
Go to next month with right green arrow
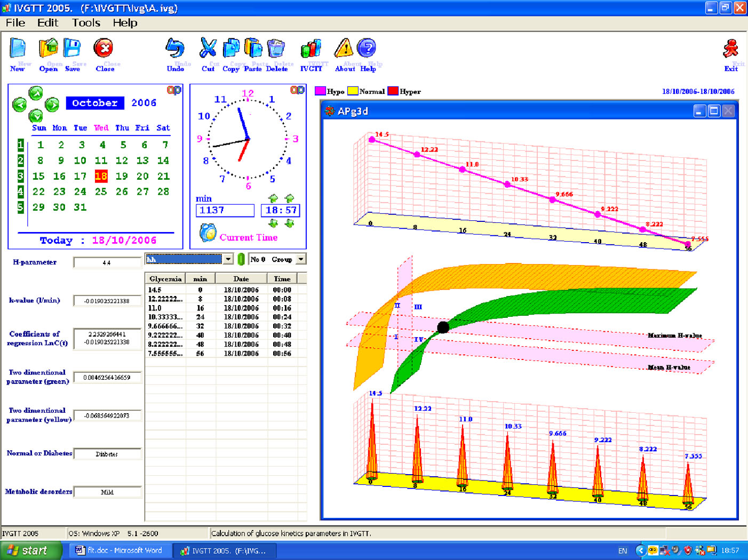coord(52,104)
